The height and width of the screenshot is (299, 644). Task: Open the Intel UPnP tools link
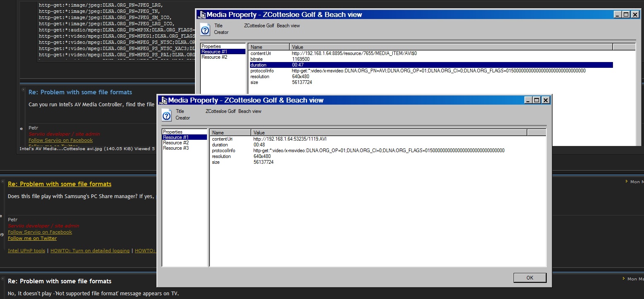pyautogui.click(x=26, y=250)
